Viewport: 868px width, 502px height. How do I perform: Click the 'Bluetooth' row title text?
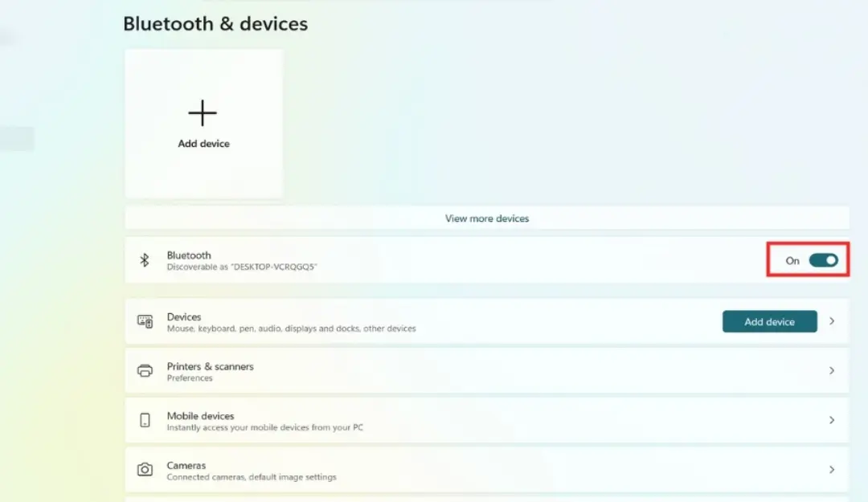189,255
